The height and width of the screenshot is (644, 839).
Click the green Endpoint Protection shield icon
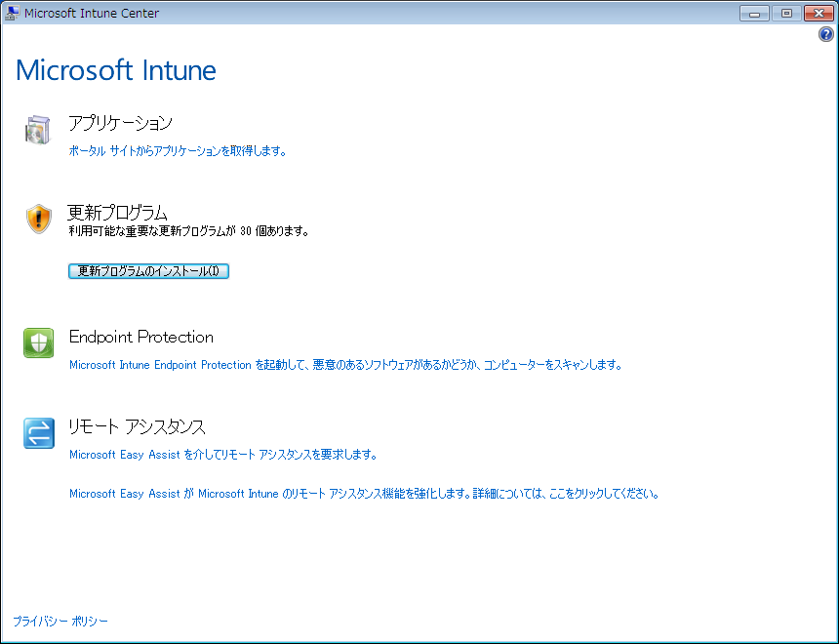[38, 342]
